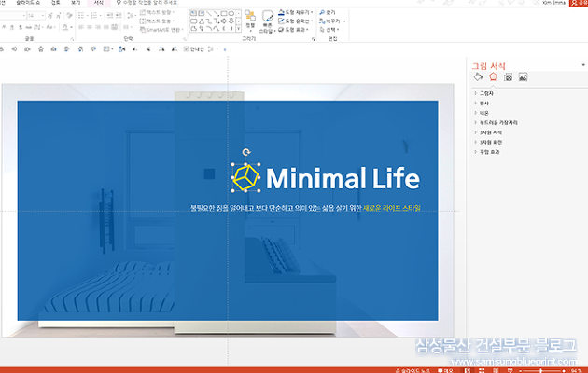Viewport: 588px width, 373px height.
Task: Click the zoom out minus button
Action: 521,370
